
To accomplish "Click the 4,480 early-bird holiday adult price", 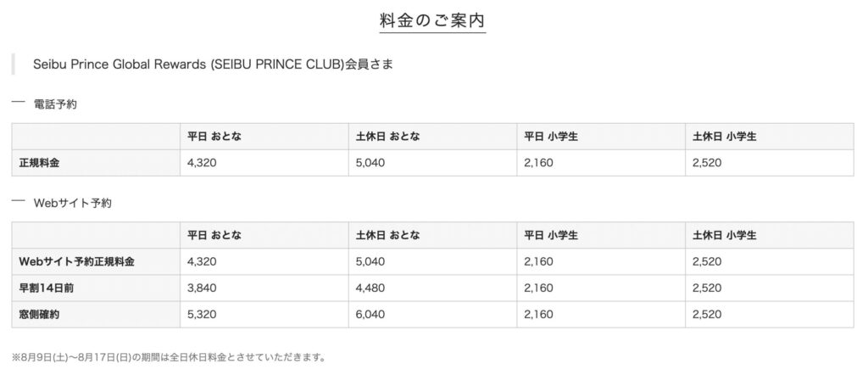I will [370, 288].
